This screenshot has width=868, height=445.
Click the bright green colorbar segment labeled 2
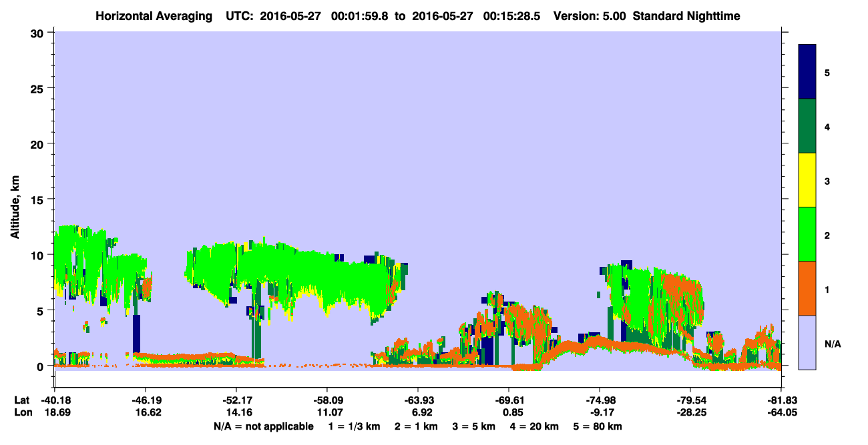[807, 234]
